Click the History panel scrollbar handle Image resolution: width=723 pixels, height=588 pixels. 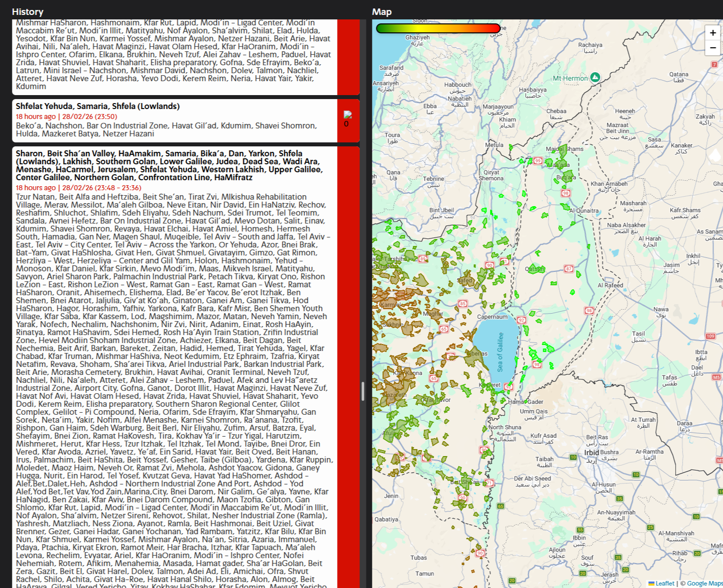363,391
